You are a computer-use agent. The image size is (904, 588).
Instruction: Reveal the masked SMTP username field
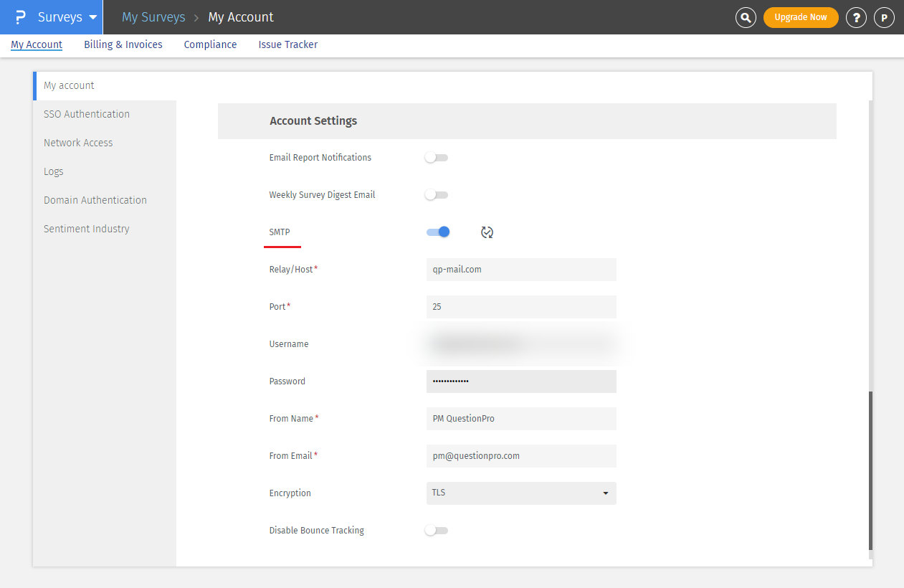click(521, 343)
